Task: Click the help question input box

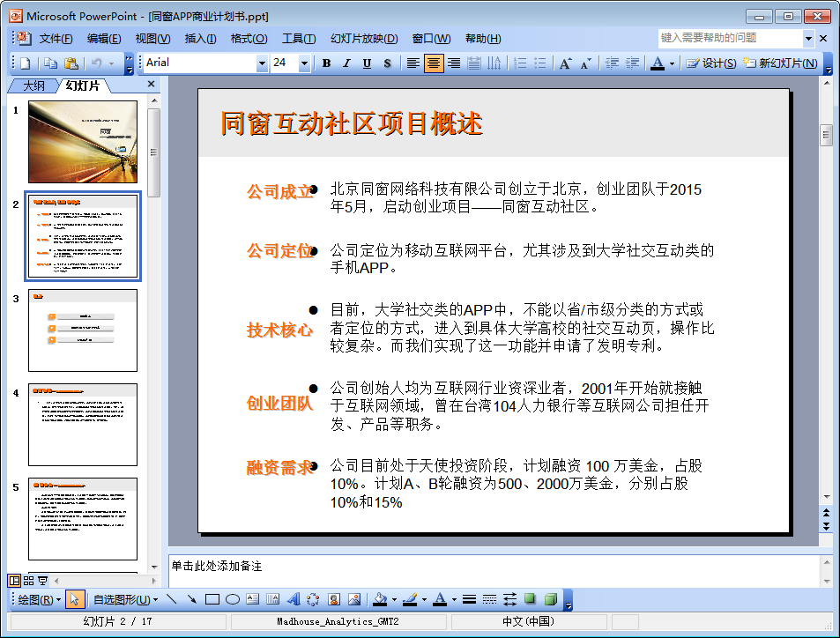Action: (x=731, y=38)
